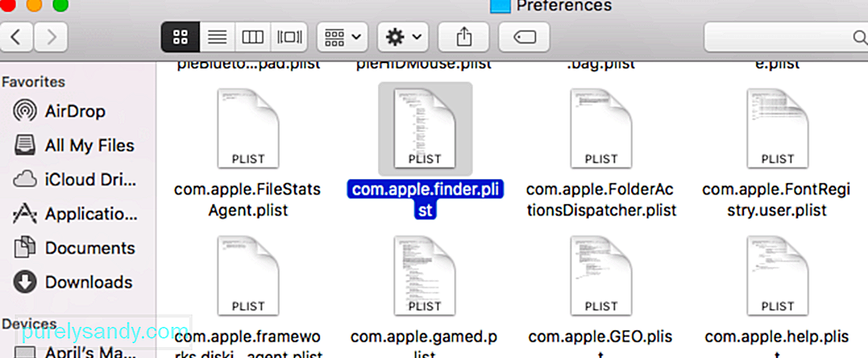This screenshot has width=868, height=358.
Task: Select the com.apple.frameworks.diski file icon
Action: 248,276
